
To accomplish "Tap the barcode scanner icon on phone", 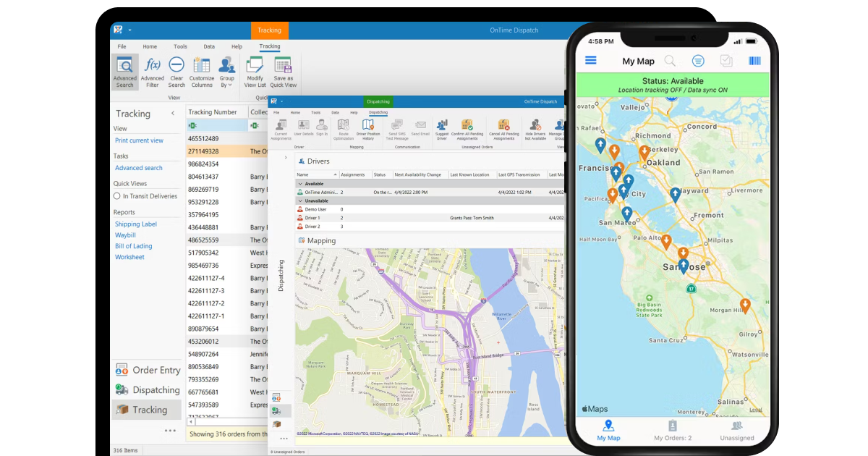I will [754, 61].
